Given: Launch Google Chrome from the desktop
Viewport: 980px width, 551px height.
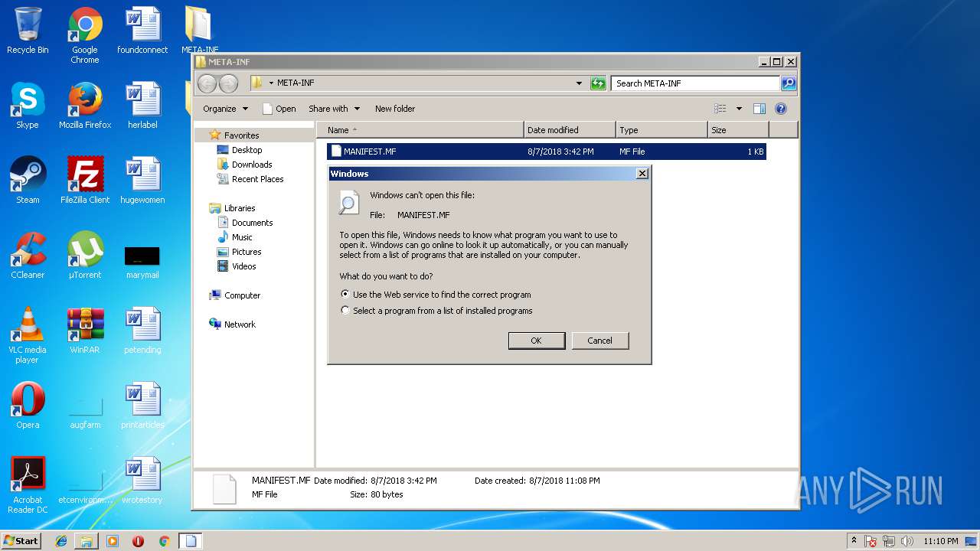Looking at the screenshot, I should point(85,35).
